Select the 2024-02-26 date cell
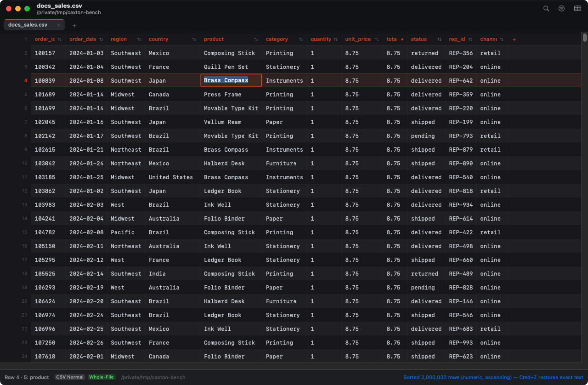This screenshot has width=588, height=385. [87, 343]
